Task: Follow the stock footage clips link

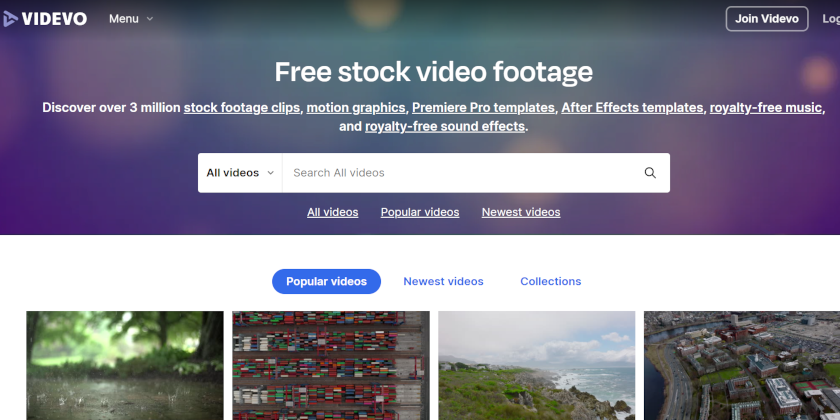Action: click(242, 108)
